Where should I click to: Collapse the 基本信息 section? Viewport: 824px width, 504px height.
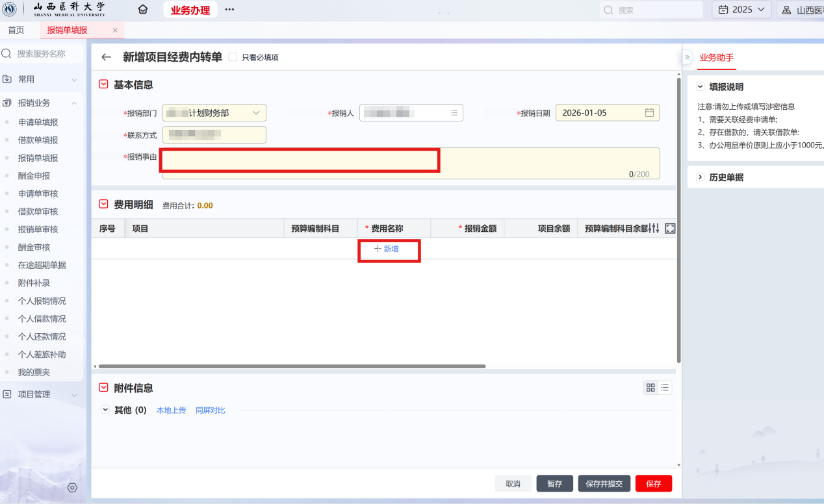tap(103, 84)
